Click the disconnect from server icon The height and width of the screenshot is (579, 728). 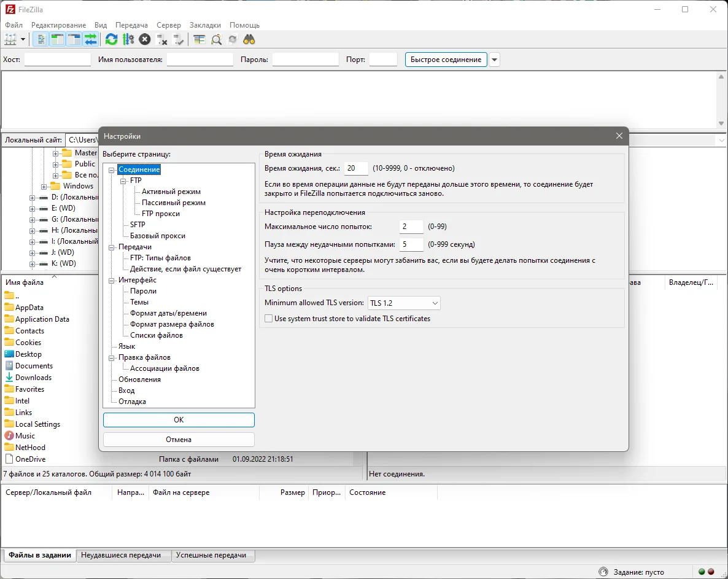coord(161,39)
